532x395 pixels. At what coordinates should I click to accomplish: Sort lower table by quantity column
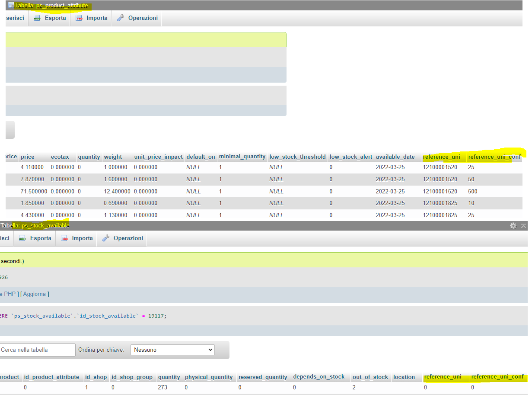coord(169,377)
